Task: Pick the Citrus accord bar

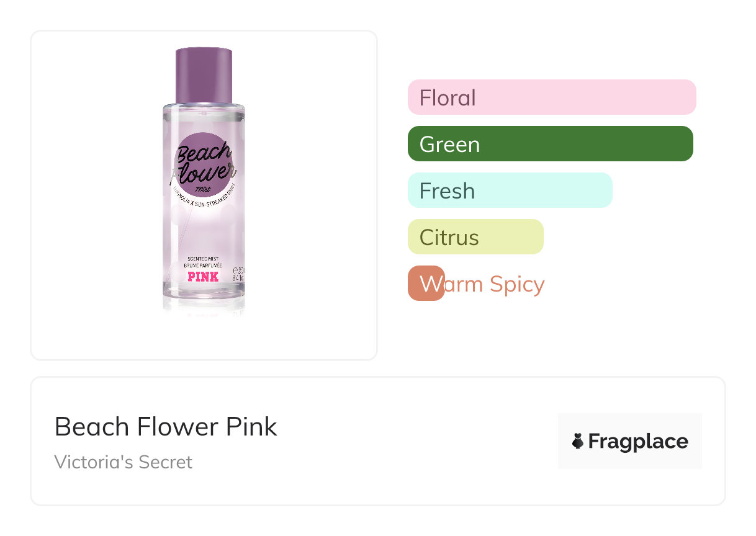Action: [x=475, y=237]
